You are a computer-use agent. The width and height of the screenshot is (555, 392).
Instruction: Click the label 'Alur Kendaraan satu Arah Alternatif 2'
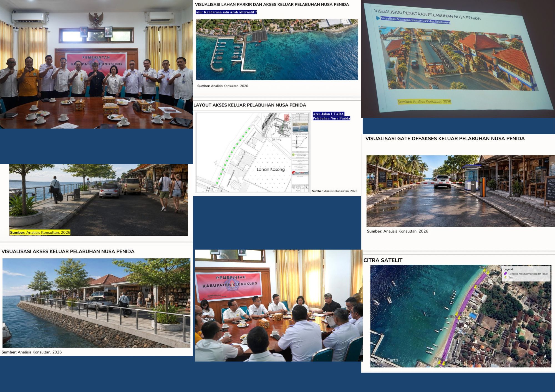pyautogui.click(x=226, y=12)
